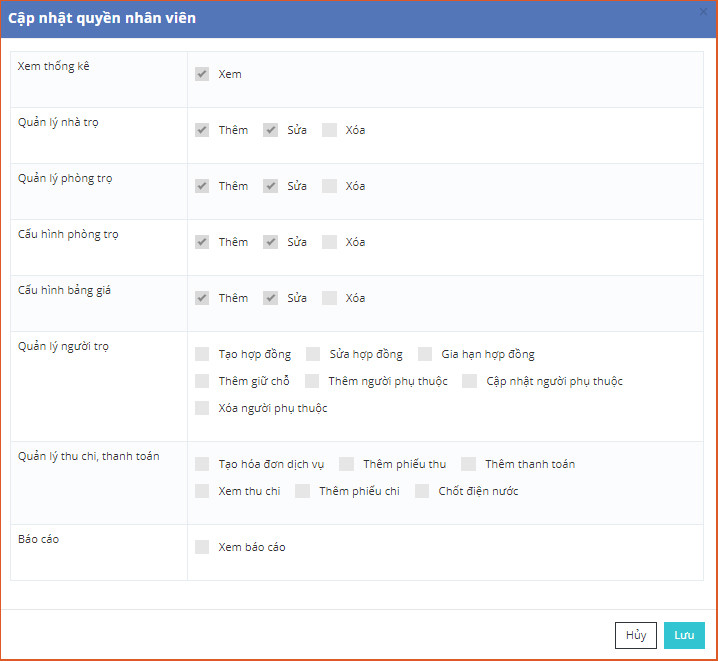
Task: Tick the 'Gia hạn hợp đồng' checkbox
Action: [425, 354]
